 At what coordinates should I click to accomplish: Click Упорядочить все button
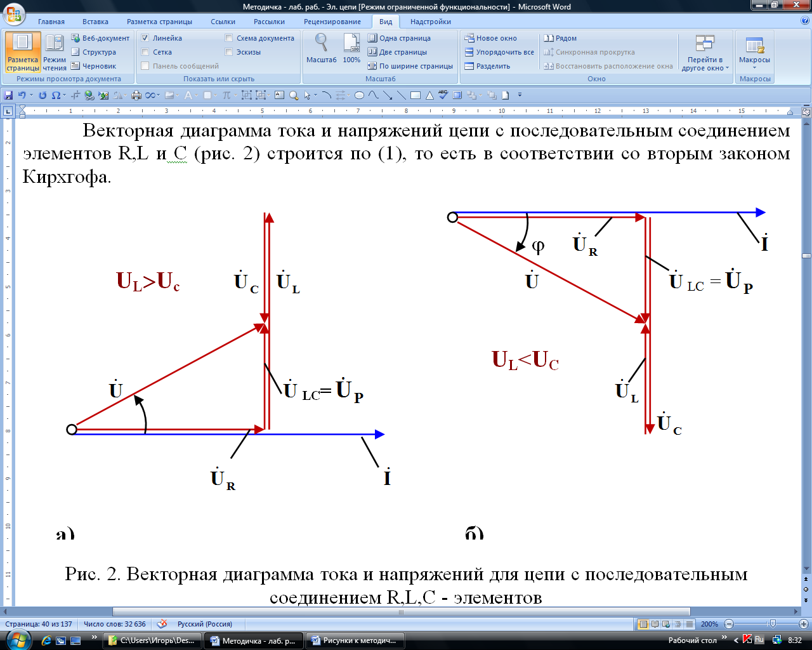(499, 52)
